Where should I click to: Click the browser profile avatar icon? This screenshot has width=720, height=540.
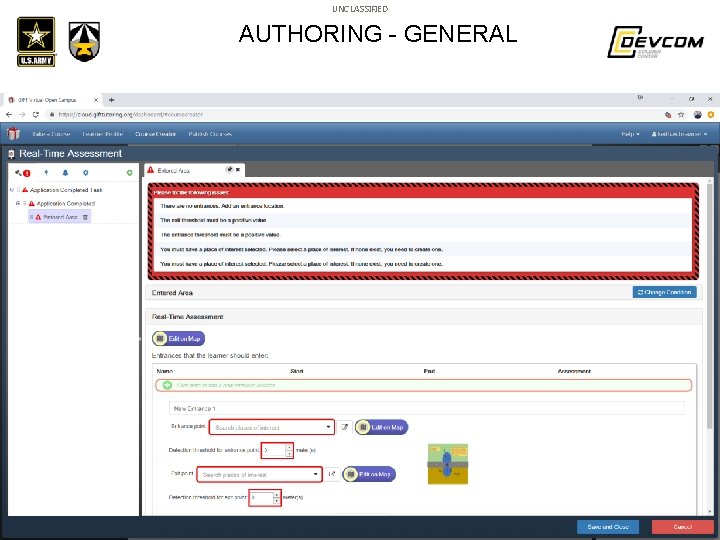(698, 115)
